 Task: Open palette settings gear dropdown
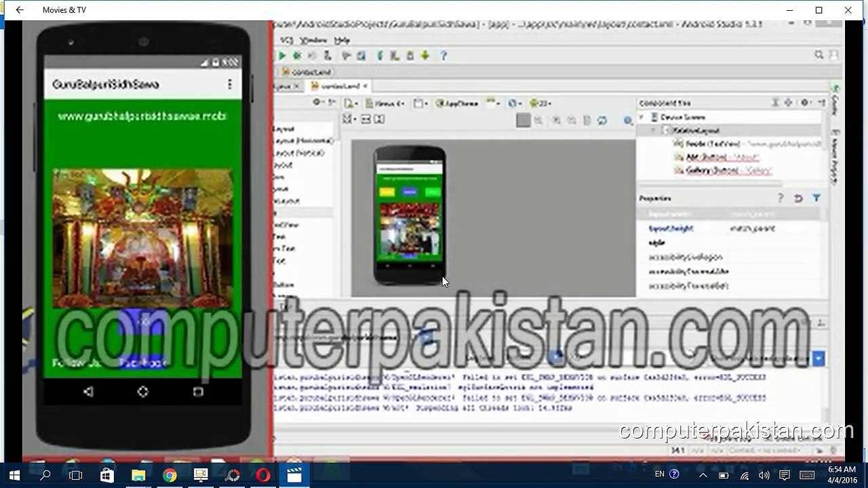319,102
